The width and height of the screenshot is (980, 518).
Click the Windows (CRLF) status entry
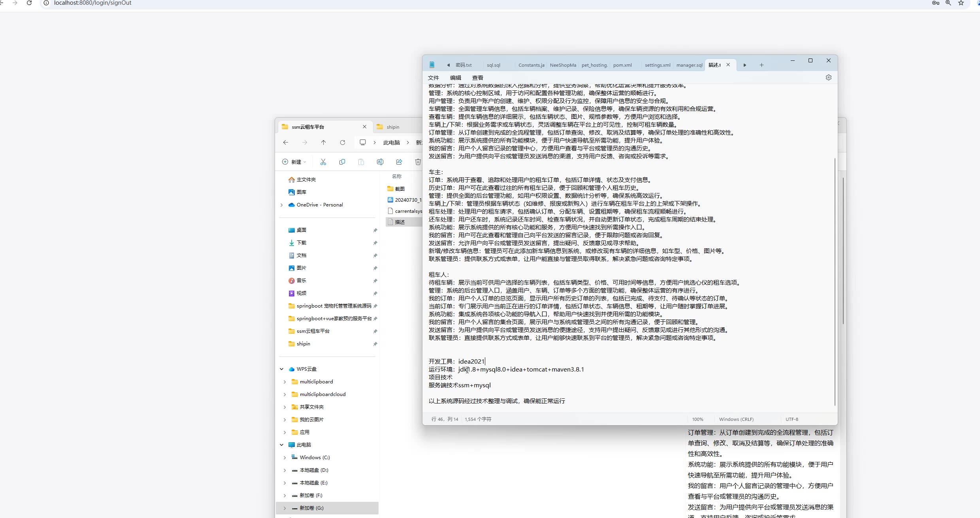pos(736,419)
